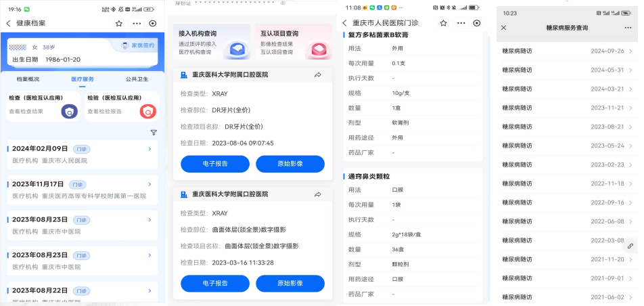Close the 糖尿病服务查询 page with X
644x306 pixels.
click(504, 28)
